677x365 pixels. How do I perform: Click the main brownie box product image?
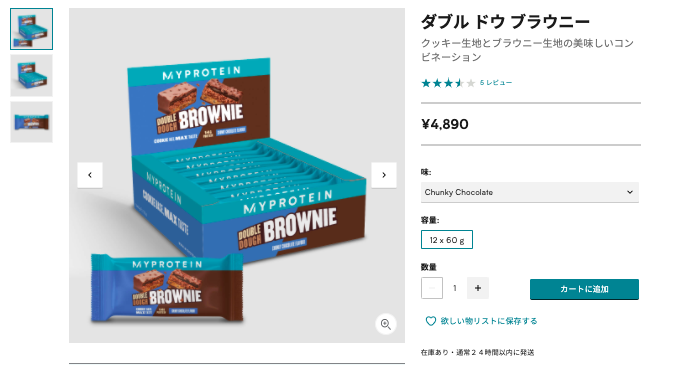click(237, 175)
